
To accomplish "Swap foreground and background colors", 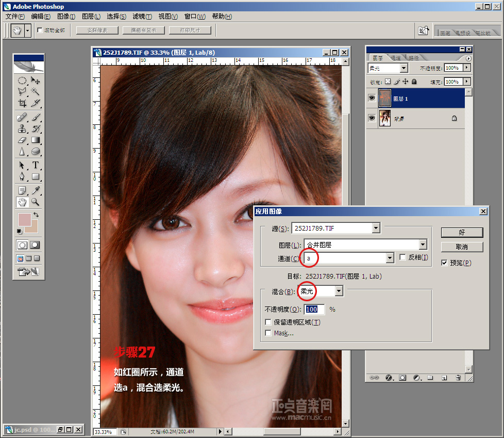I will coord(36,215).
